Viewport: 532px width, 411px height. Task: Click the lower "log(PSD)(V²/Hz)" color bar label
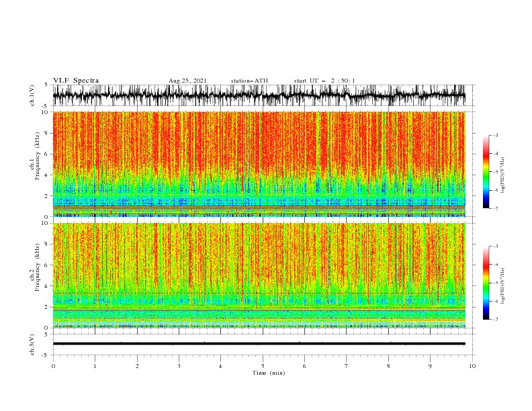pos(503,285)
